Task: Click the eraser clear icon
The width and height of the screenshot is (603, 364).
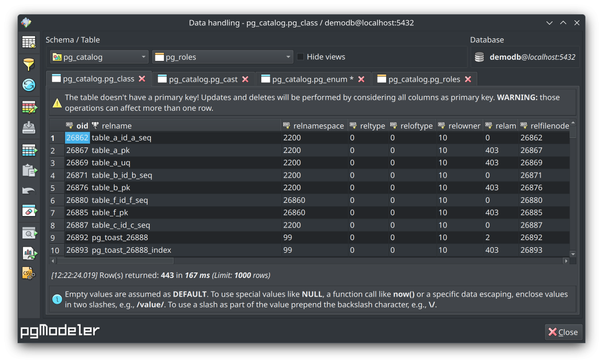Action: click(x=29, y=212)
